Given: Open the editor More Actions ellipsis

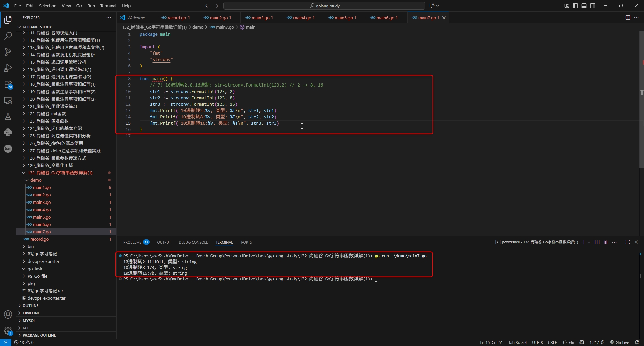Looking at the screenshot, I should tap(636, 18).
